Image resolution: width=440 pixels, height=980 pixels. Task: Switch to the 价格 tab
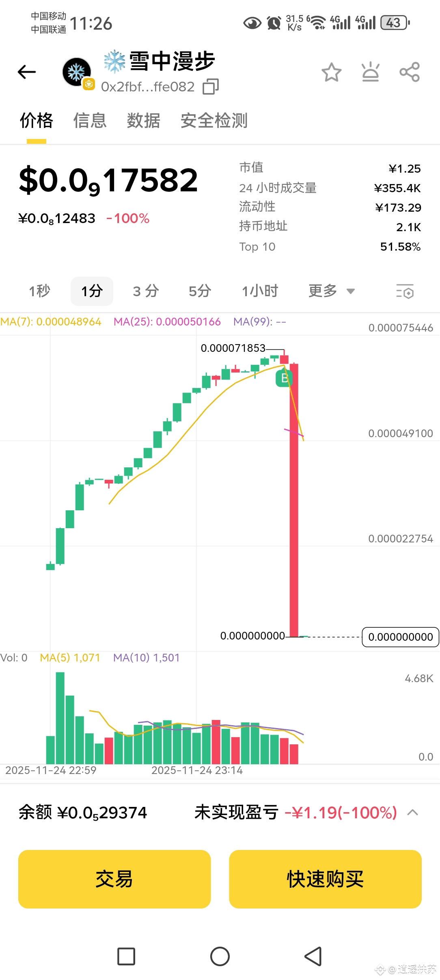point(37,121)
